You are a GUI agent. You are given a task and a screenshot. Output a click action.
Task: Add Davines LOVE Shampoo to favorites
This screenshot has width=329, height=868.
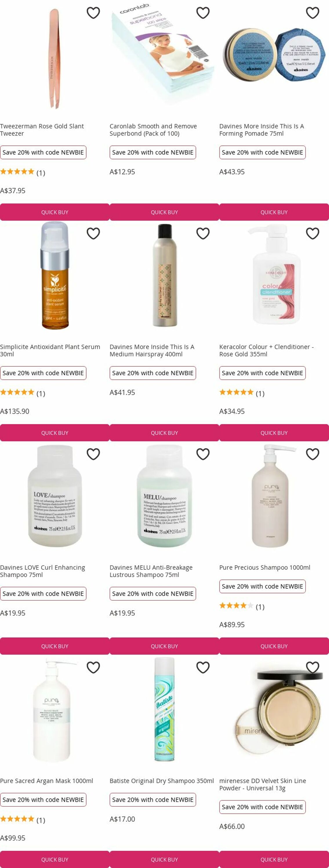pos(93,454)
